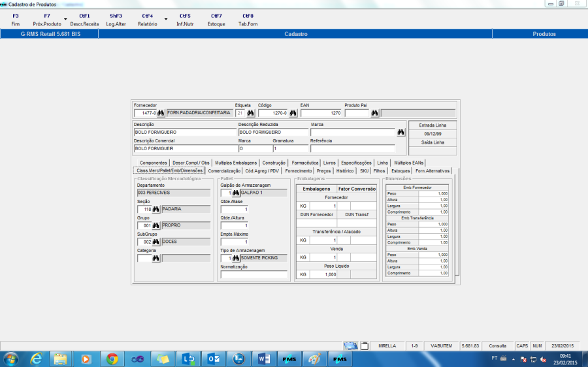588x367 pixels.
Task: Switch to the SKU tab
Action: (364, 171)
